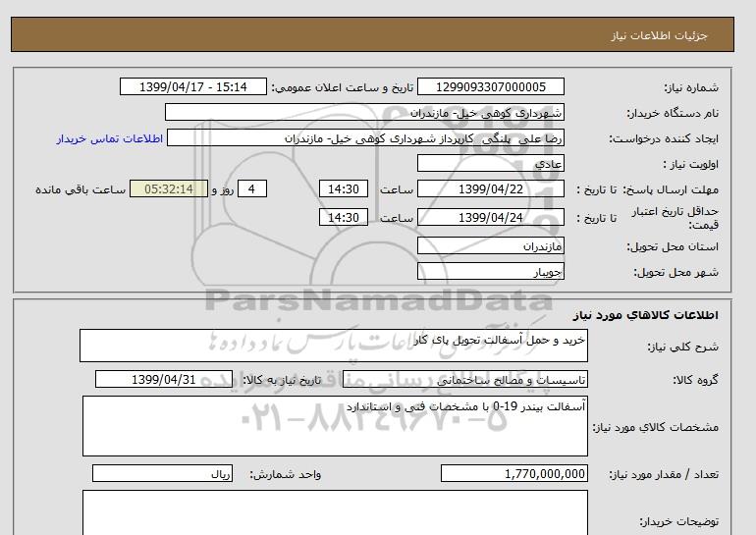Screen dimensions: 756x535
Task: Click the شماره نیاز field 1299093307000005
Action: pos(490,86)
